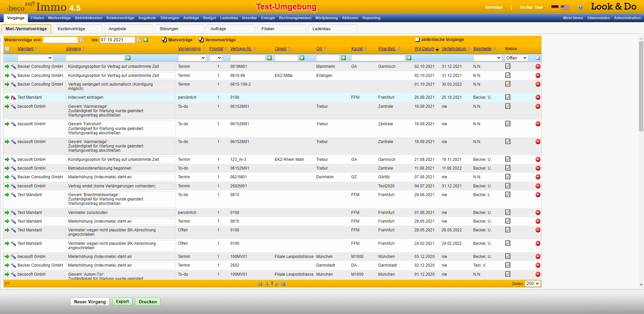Open help with the question mark icon
Viewport: 644px width, 314px height.
click(x=580, y=7)
